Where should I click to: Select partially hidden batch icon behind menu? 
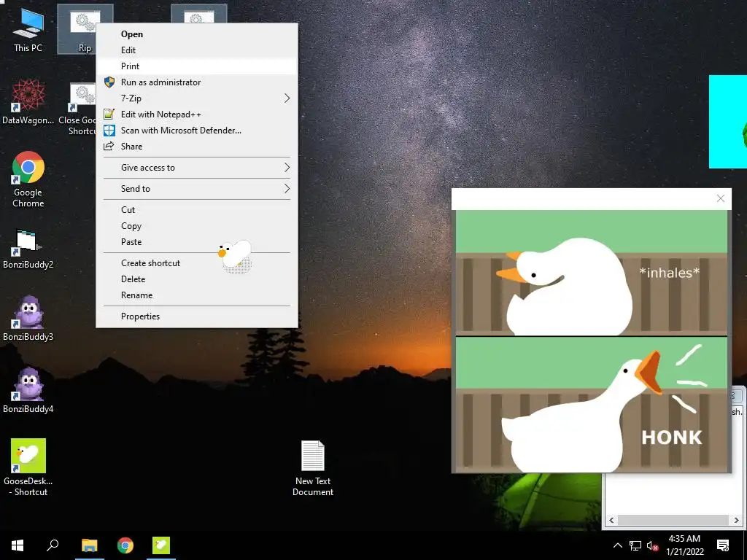click(198, 13)
